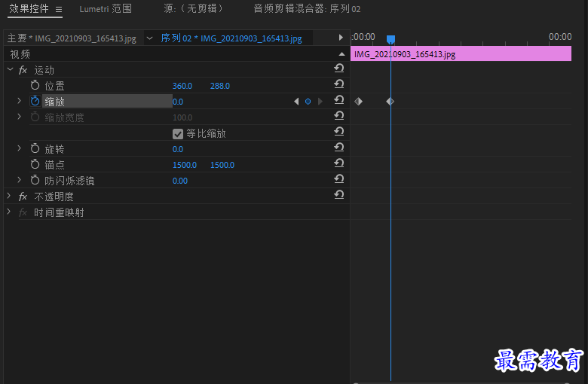588x384 pixels.
Task: Reset the 等比缩放 setting
Action: (x=339, y=132)
